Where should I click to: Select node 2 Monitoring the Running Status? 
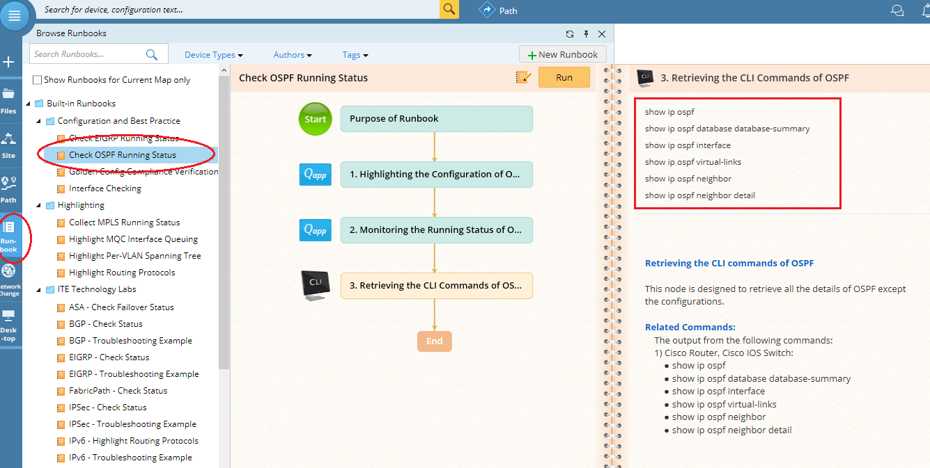point(437,230)
